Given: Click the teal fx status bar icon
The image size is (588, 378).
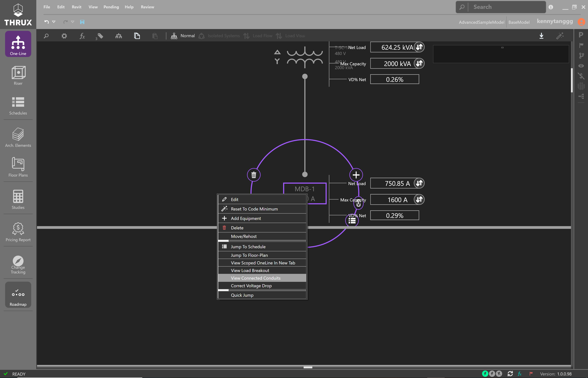Looking at the screenshot, I should [x=520, y=374].
